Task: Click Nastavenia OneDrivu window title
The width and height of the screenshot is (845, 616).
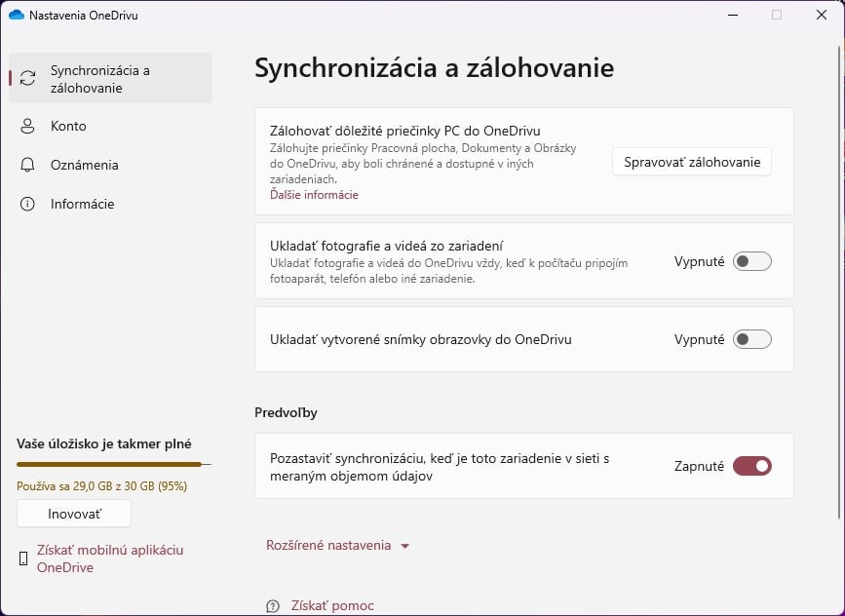Action: pos(84,15)
